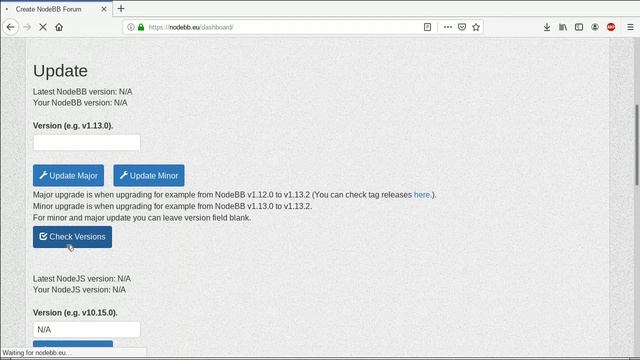Click 'For minor and major update' note
The height and width of the screenshot is (360, 640).
[x=142, y=218]
